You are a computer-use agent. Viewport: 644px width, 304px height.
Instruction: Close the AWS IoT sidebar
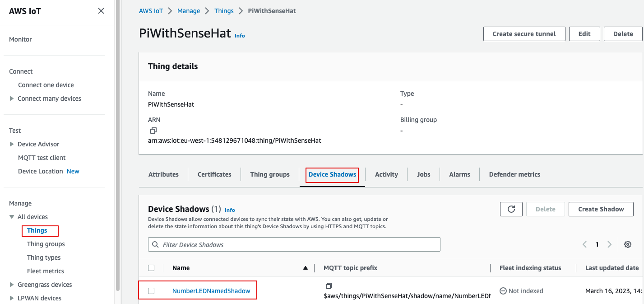tap(101, 11)
